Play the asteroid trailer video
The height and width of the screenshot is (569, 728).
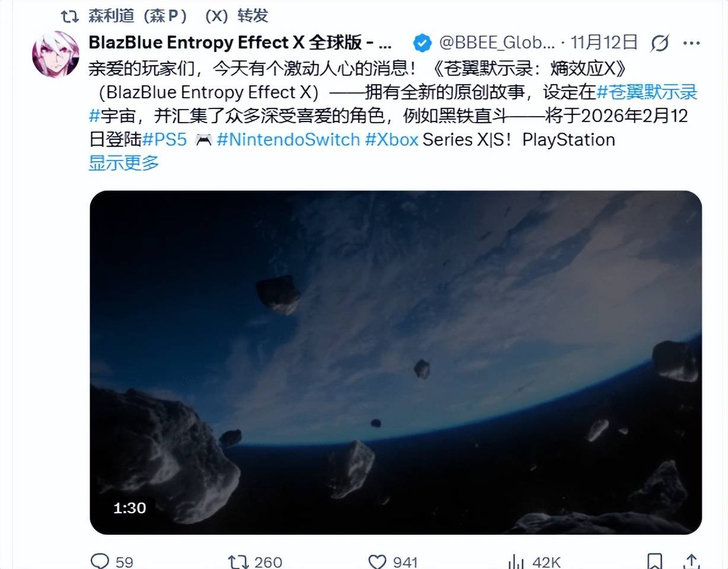[395, 362]
